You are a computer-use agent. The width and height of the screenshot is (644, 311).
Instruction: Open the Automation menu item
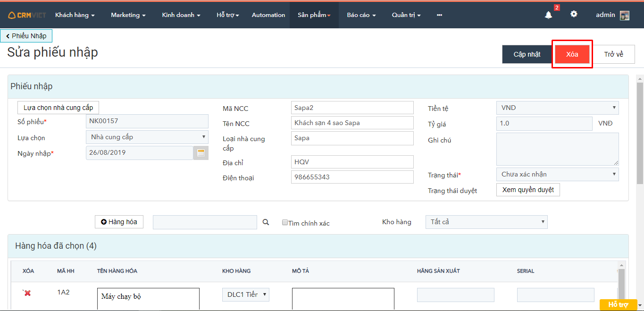268,15
